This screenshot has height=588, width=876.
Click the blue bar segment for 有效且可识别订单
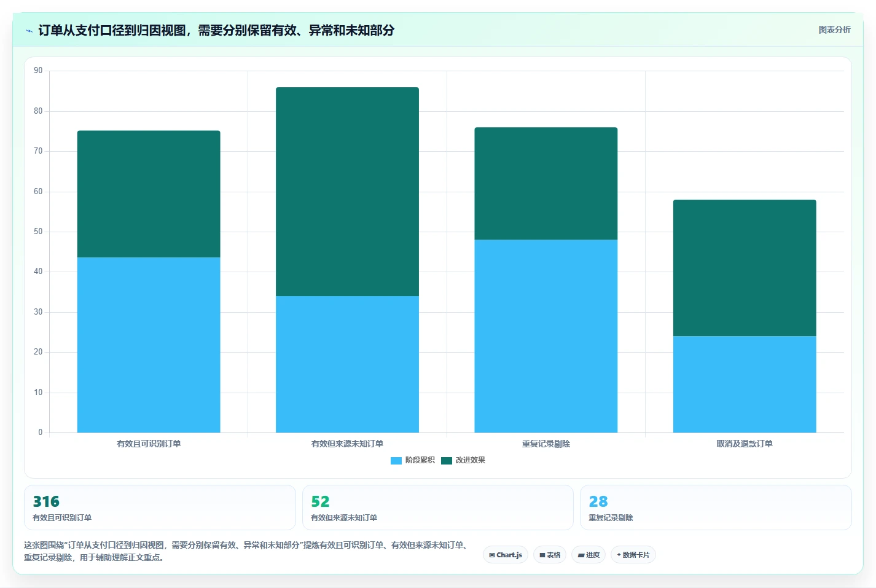(x=149, y=345)
